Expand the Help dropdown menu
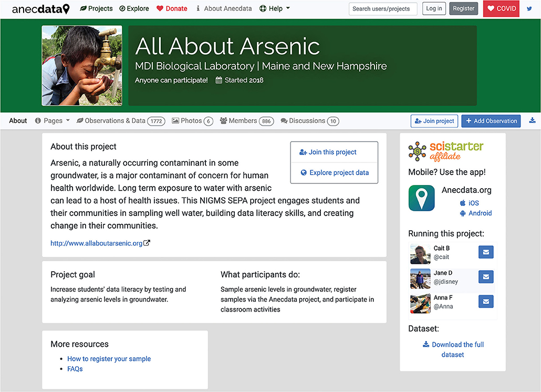This screenshot has width=541, height=392. (275, 8)
